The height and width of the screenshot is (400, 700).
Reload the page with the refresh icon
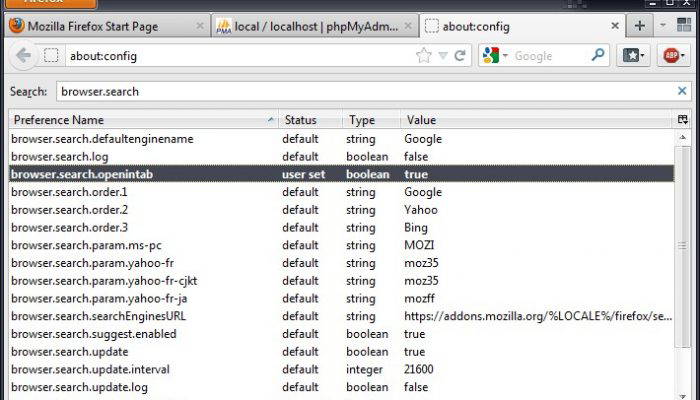[x=460, y=56]
